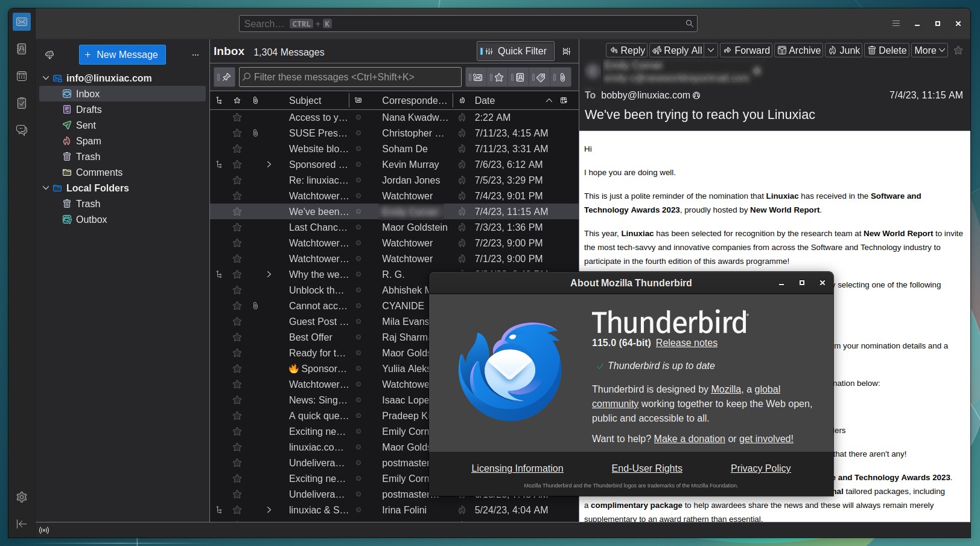Toggle the Contacts quick filter
The width and height of the screenshot is (980, 546).
pyautogui.click(x=518, y=77)
